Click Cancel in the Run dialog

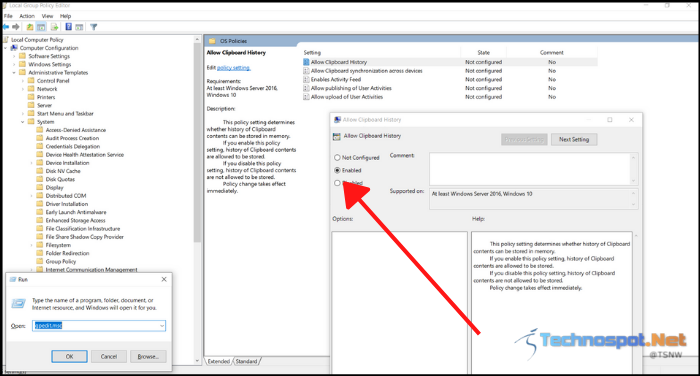pyautogui.click(x=108, y=356)
